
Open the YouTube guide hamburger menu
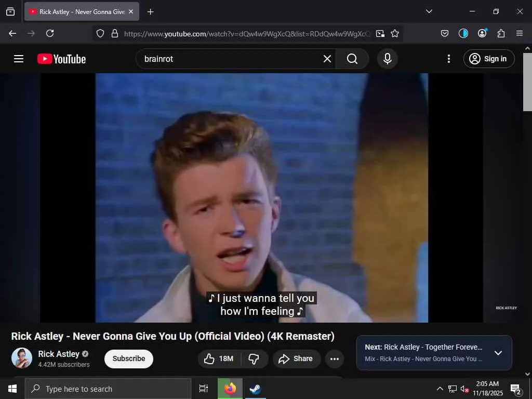tap(19, 59)
